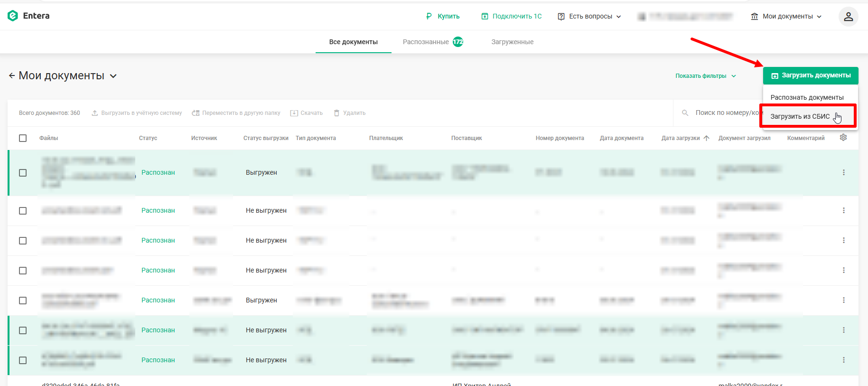
Task: Open three-dot menu for seventh document row
Action: pyautogui.click(x=844, y=360)
